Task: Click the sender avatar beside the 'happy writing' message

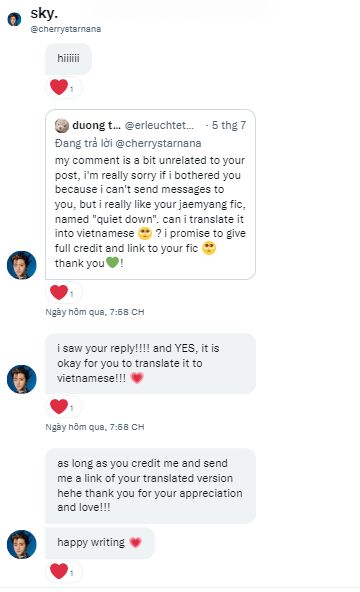Action: pyautogui.click(x=22, y=544)
